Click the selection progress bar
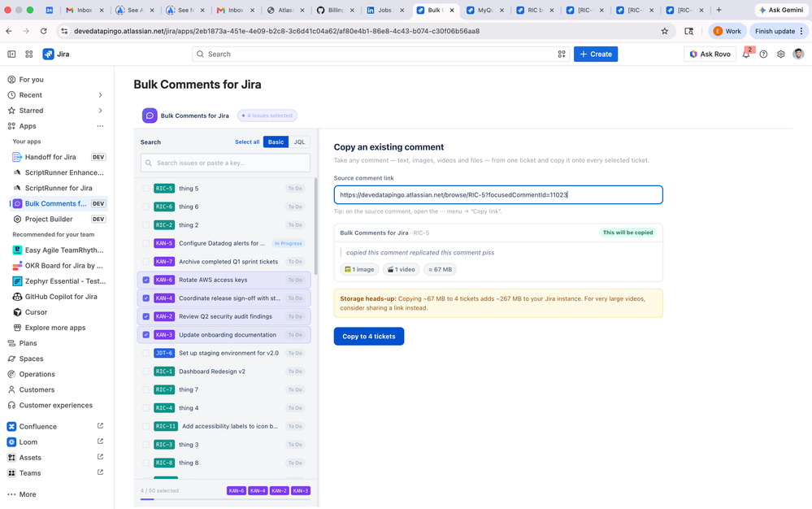 [x=225, y=499]
